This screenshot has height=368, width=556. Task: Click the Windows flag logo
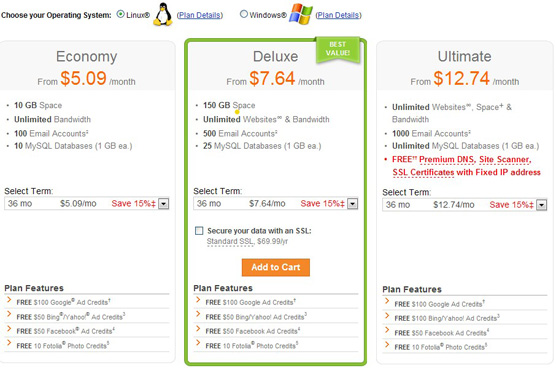(x=301, y=14)
